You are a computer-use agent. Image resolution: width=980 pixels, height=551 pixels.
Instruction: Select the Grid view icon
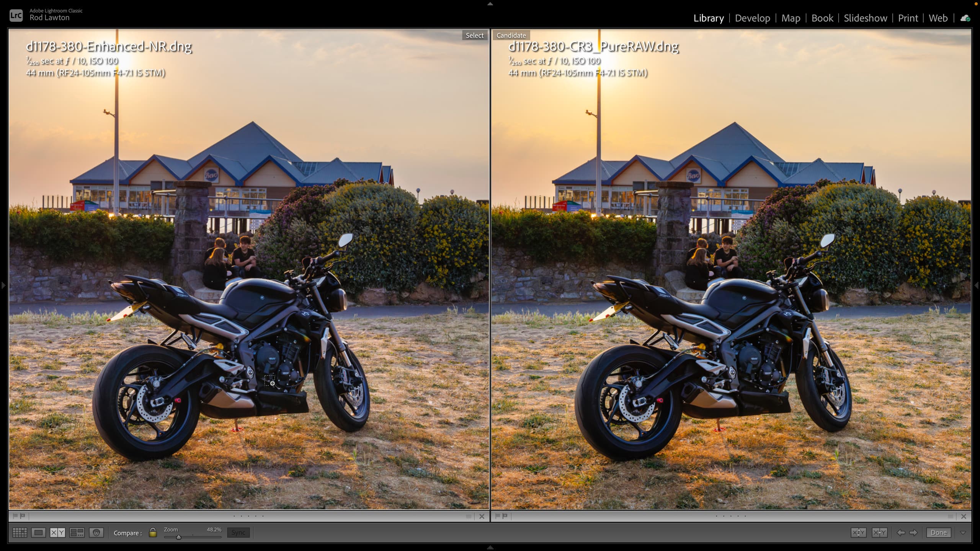click(x=20, y=532)
